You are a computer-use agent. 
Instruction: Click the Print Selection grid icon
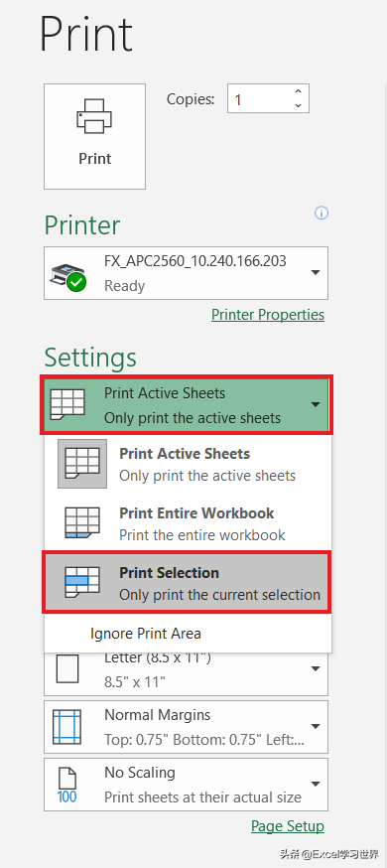pos(81,582)
